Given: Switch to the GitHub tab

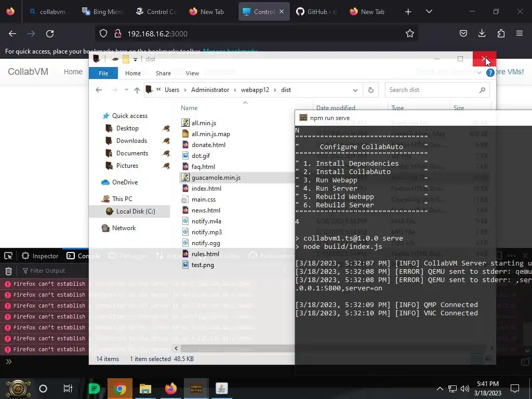Looking at the screenshot, I should pos(318,12).
